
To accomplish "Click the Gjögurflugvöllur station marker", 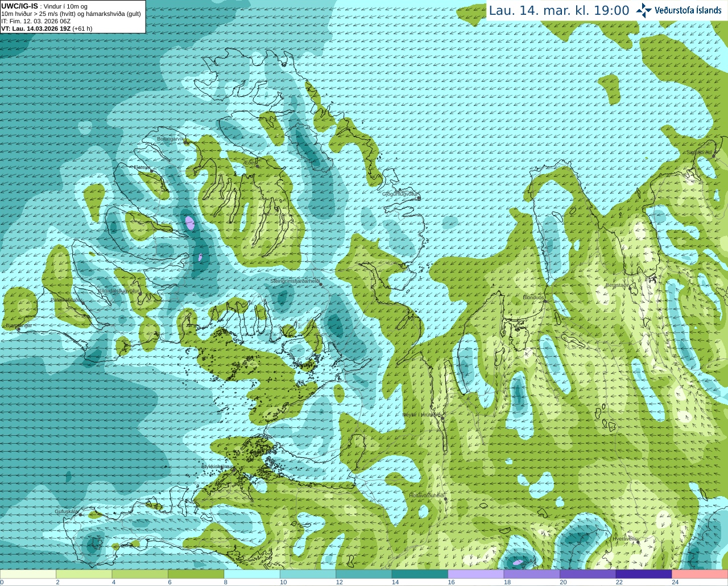I will coord(419,198).
